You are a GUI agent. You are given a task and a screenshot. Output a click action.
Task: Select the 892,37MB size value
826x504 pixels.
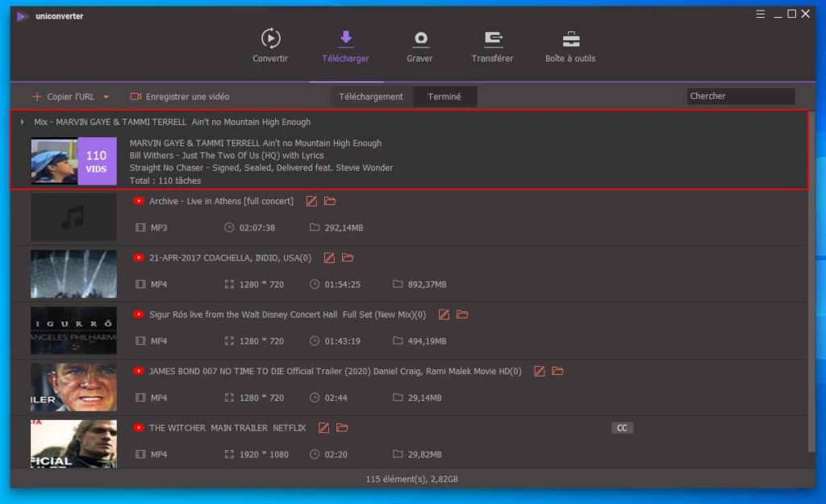pyautogui.click(x=428, y=285)
